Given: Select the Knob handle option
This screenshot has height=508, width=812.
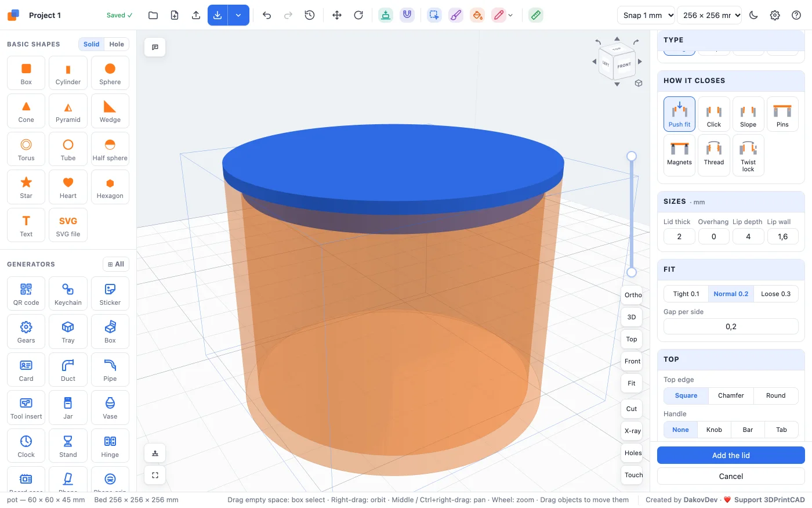Looking at the screenshot, I should point(714,430).
